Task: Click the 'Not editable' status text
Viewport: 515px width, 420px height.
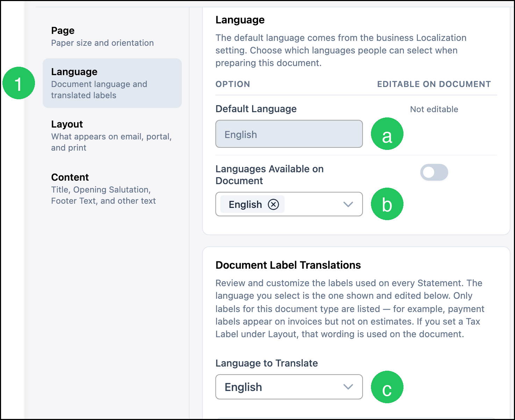Action: pyautogui.click(x=434, y=109)
